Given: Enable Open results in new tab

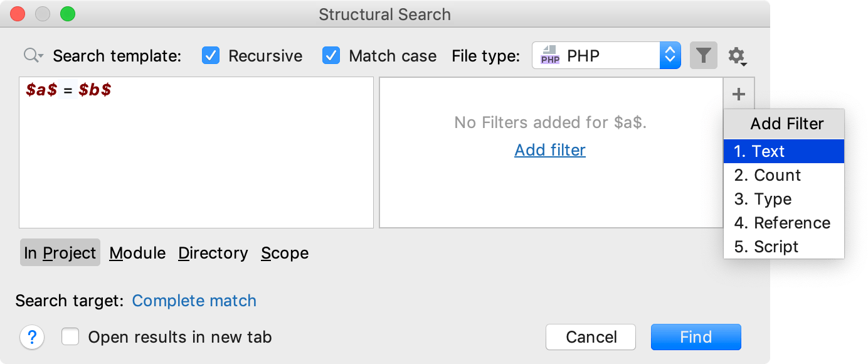Looking at the screenshot, I should pyautogui.click(x=70, y=337).
